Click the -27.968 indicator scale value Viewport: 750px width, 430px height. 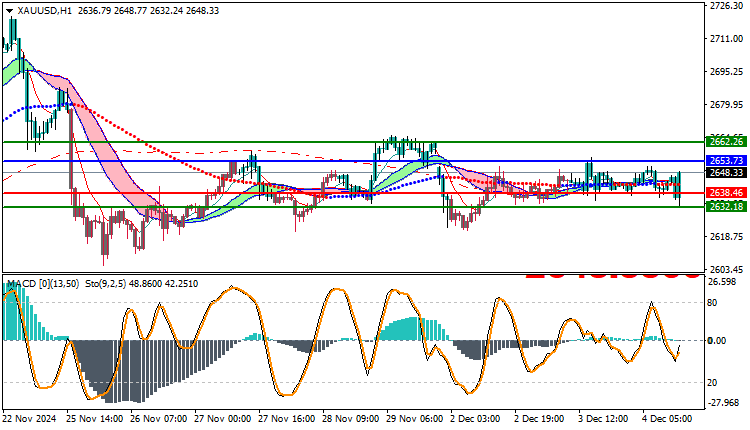723,403
